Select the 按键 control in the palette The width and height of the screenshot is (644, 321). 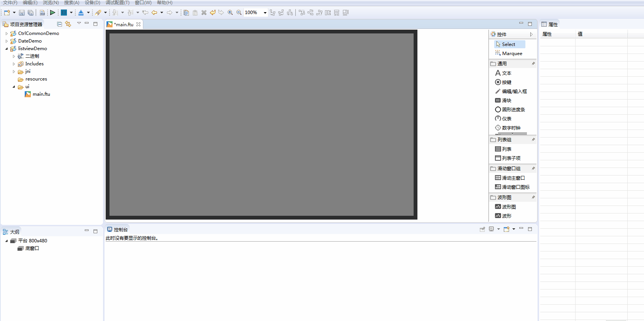click(x=503, y=82)
